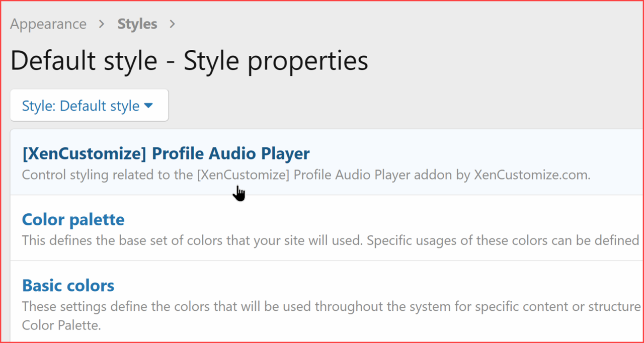Return to Styles using the breadcrumb
This screenshot has height=343, width=644.
tap(137, 23)
